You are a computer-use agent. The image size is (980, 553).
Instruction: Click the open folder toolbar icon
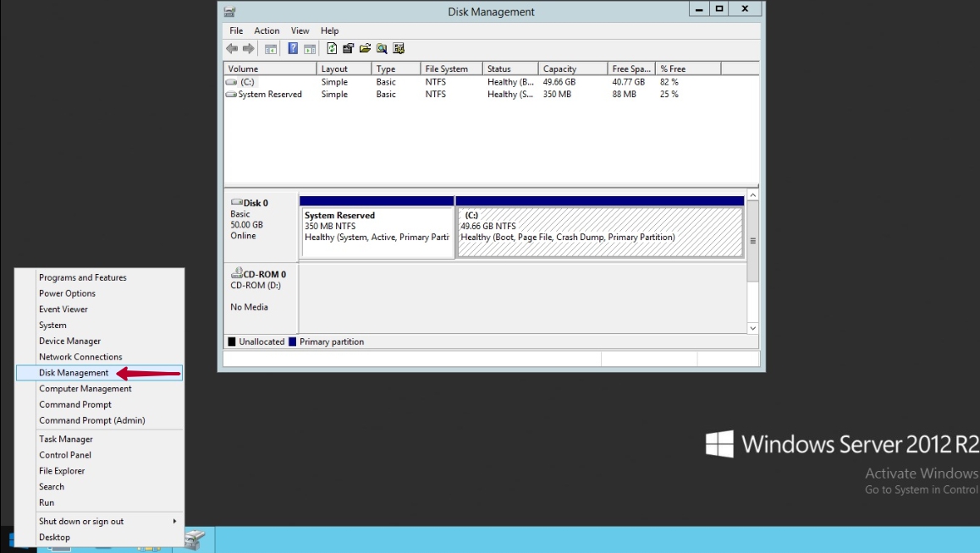[365, 49]
